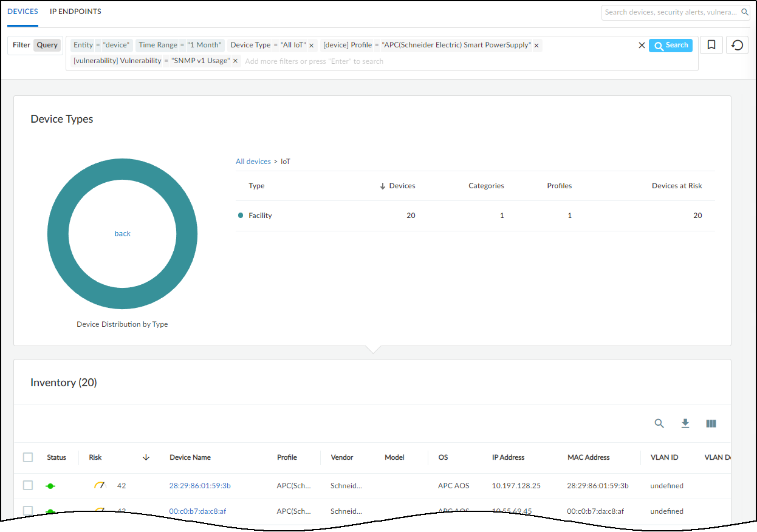Screen dimensions: 757x532
Task: Remove the "All IoT" device type filter
Action: point(312,46)
